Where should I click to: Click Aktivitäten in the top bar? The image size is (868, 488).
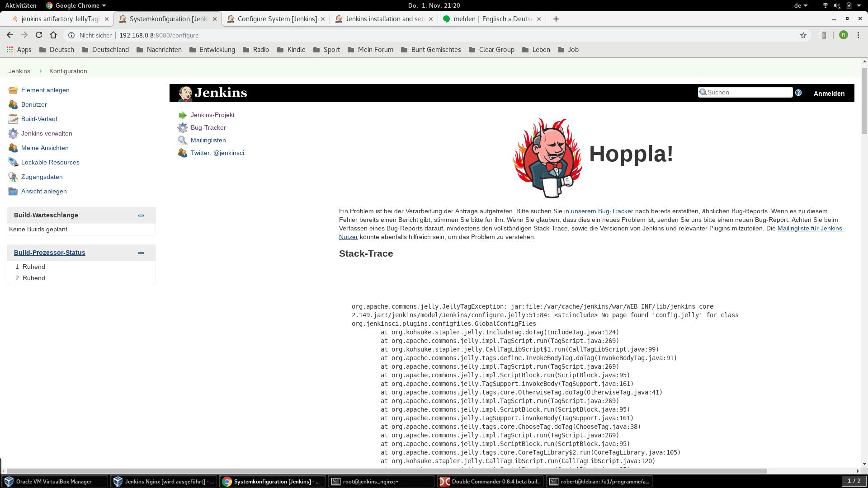click(x=21, y=5)
